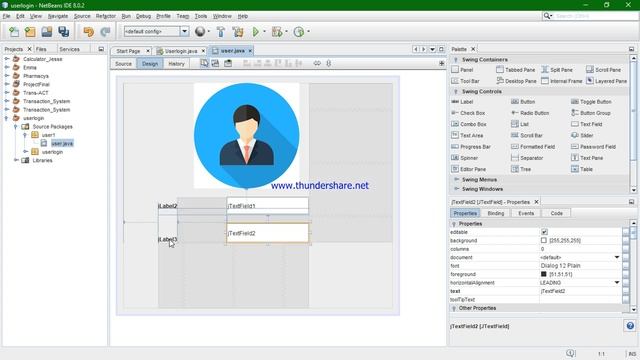Click the help icon in Properties panel
The height and width of the screenshot is (360, 640).
click(630, 326)
